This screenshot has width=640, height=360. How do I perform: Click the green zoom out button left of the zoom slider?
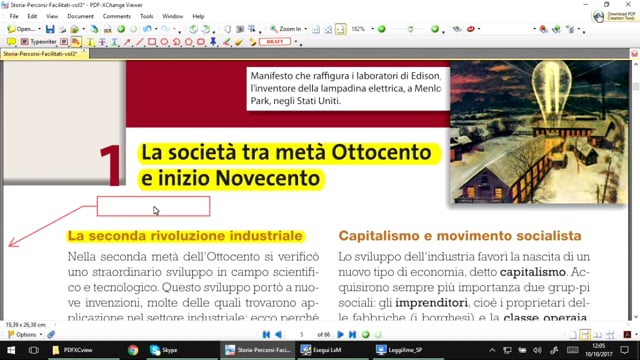coord(382,29)
